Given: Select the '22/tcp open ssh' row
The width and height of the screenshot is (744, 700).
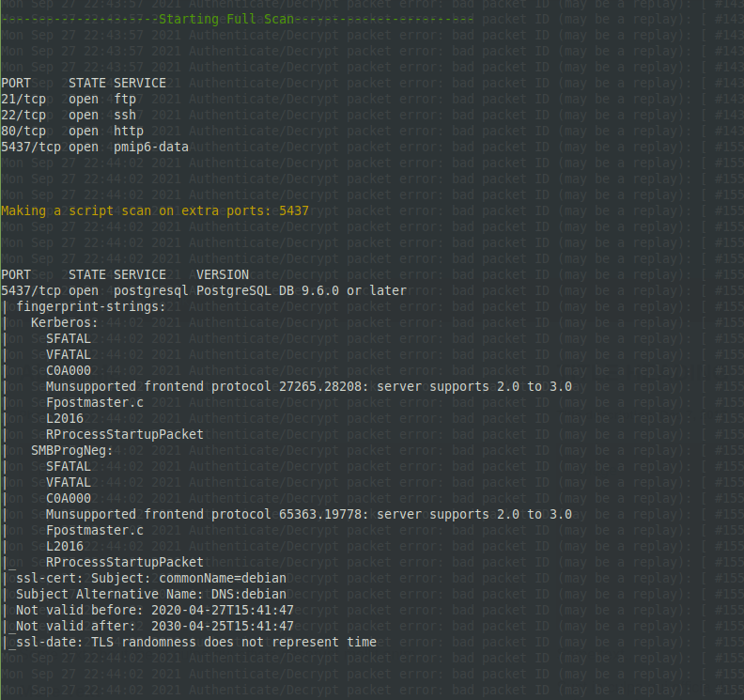Looking at the screenshot, I should (x=69, y=116).
